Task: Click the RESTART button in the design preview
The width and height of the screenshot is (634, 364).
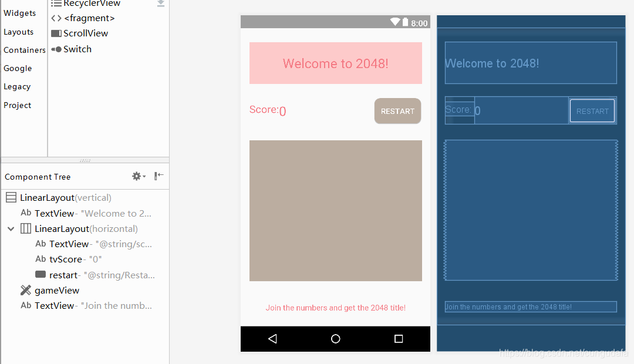Action: pyautogui.click(x=397, y=110)
